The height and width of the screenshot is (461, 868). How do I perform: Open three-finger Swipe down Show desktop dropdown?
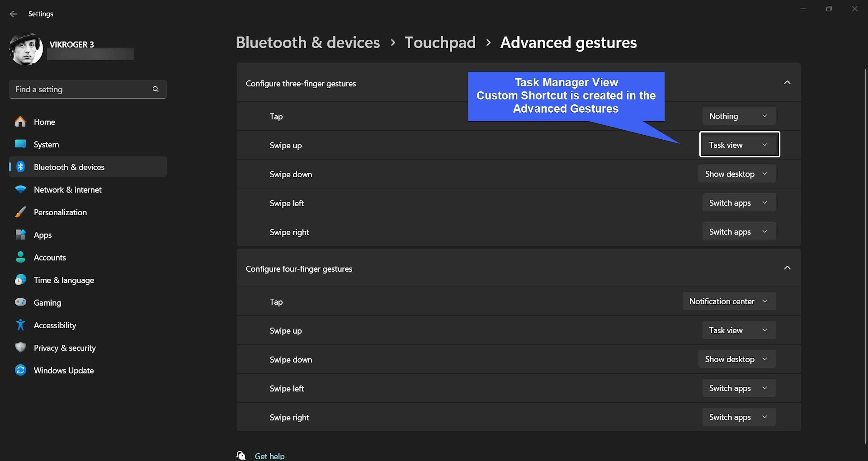[737, 174]
